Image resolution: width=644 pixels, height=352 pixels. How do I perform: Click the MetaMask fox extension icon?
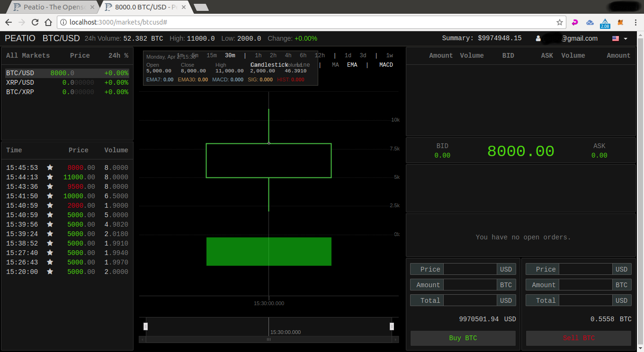coord(620,22)
